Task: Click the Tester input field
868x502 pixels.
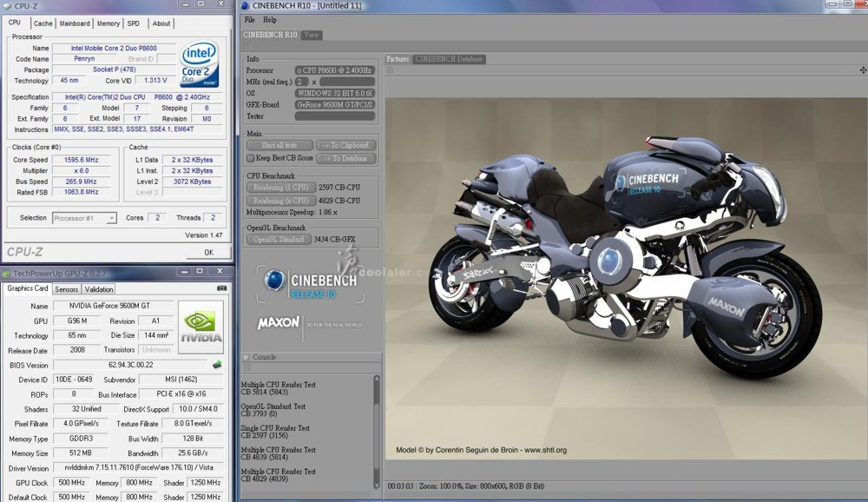Action: [x=335, y=116]
